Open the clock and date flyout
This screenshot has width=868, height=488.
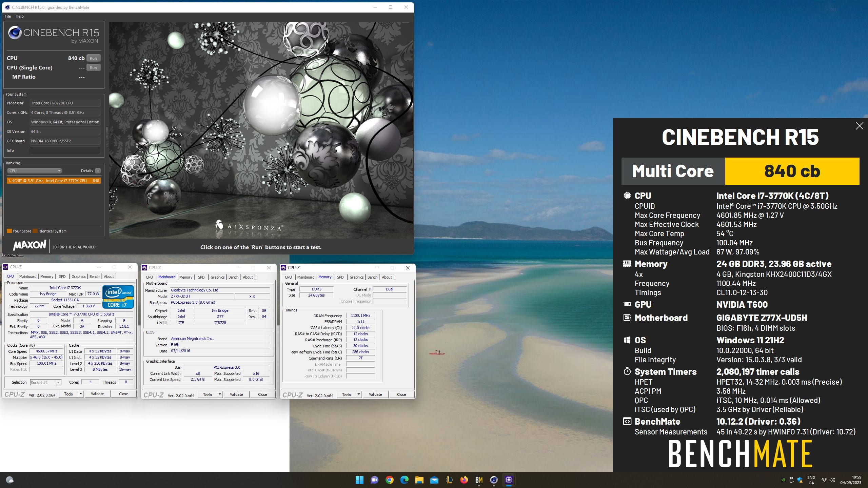tap(850, 480)
